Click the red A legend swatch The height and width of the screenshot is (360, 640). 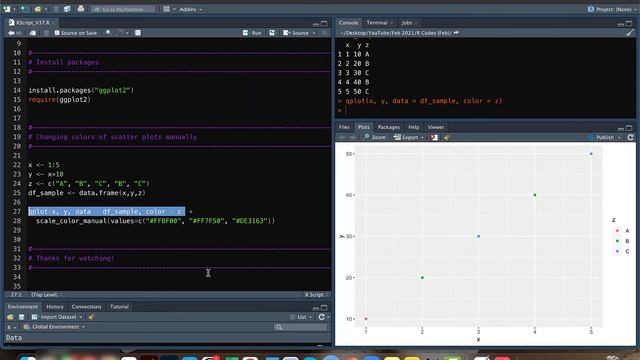click(617, 231)
